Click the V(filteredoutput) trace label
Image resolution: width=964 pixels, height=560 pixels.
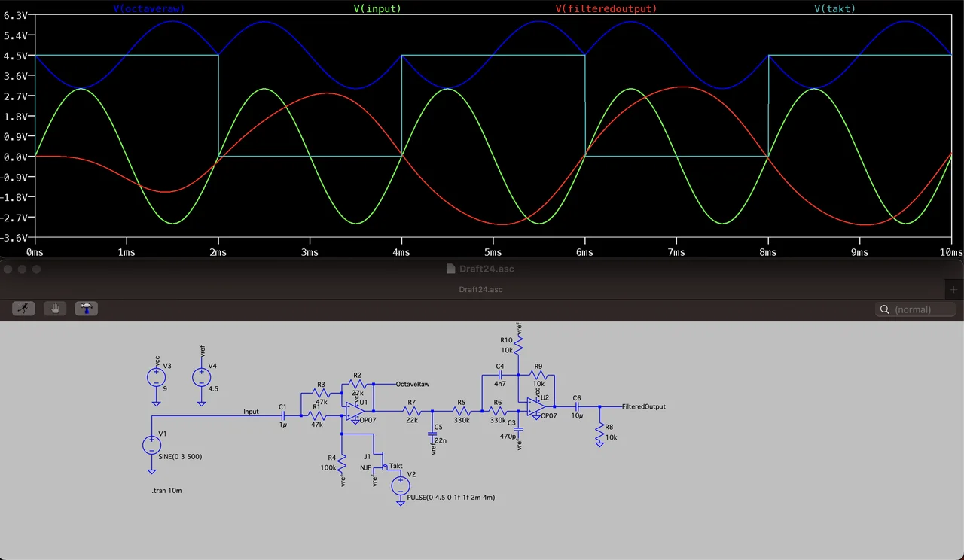[x=606, y=9]
